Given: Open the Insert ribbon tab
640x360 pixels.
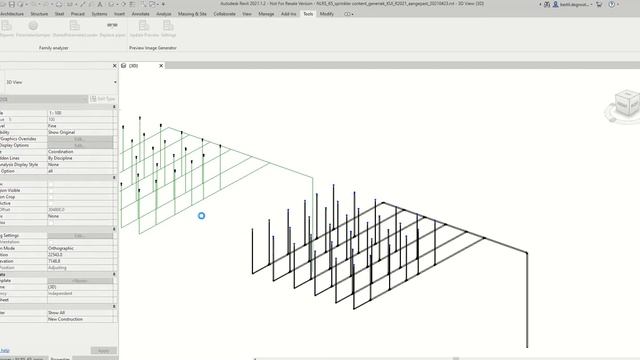Looking at the screenshot, I should 120,14.
